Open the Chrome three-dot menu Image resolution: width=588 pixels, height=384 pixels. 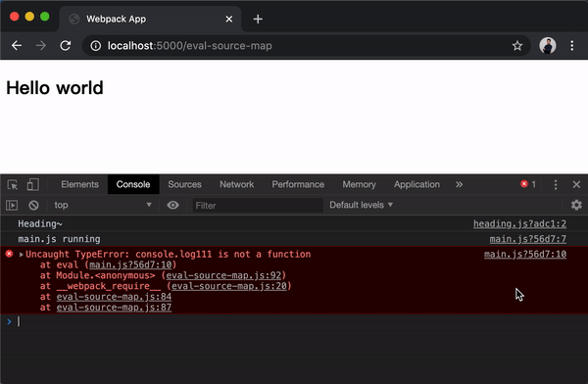(x=572, y=46)
